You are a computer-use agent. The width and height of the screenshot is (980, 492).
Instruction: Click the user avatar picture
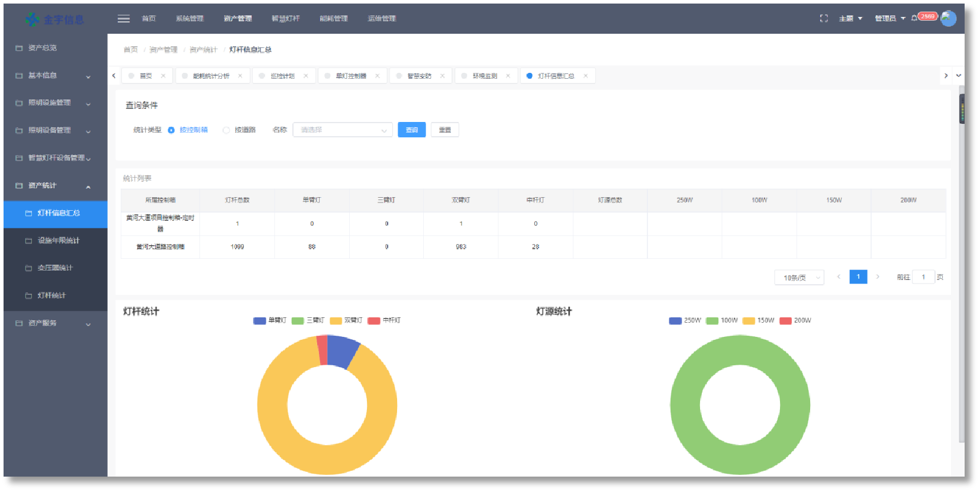click(949, 18)
